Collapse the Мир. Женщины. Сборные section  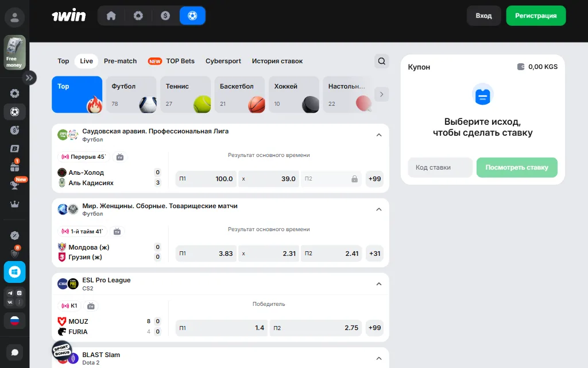[379, 209]
